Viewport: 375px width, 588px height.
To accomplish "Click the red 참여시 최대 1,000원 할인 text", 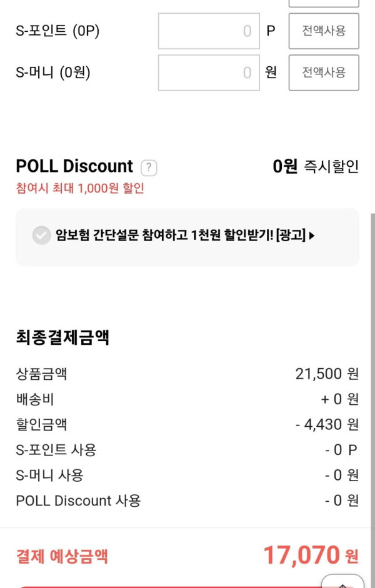I will 80,188.
